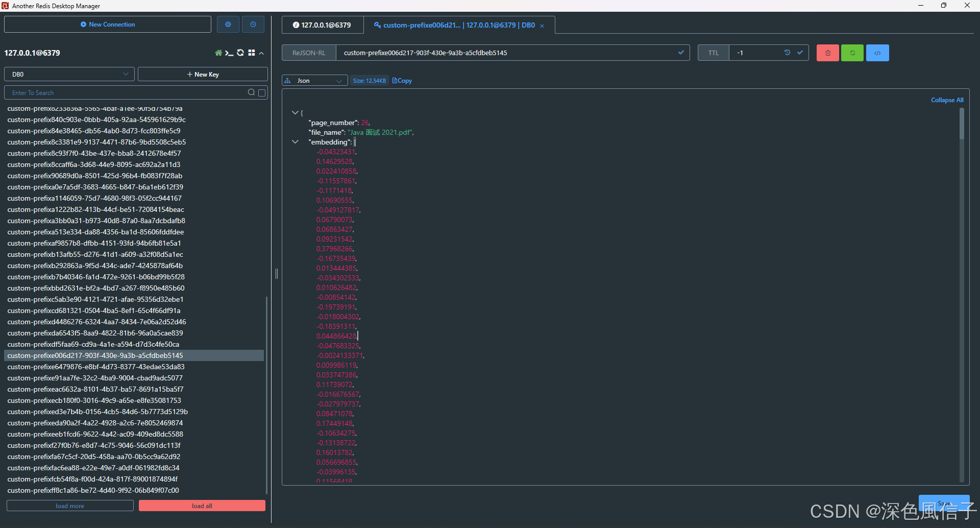Select key custom-prefixa3bb0a31-b973-40d8-87a0-8aa7dcbdafb8
The image size is (980, 528).
96,221
